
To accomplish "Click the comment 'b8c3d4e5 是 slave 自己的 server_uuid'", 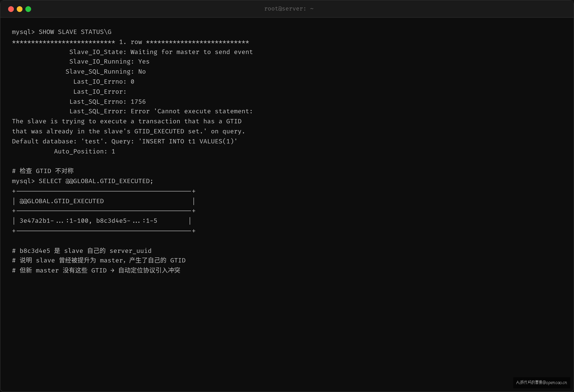I will pos(82,251).
